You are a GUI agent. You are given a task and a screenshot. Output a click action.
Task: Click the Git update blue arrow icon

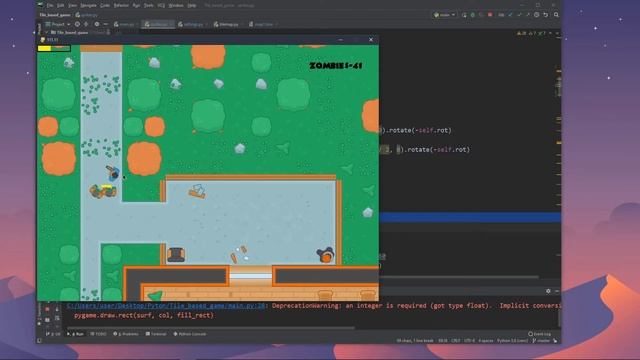(x=510, y=15)
